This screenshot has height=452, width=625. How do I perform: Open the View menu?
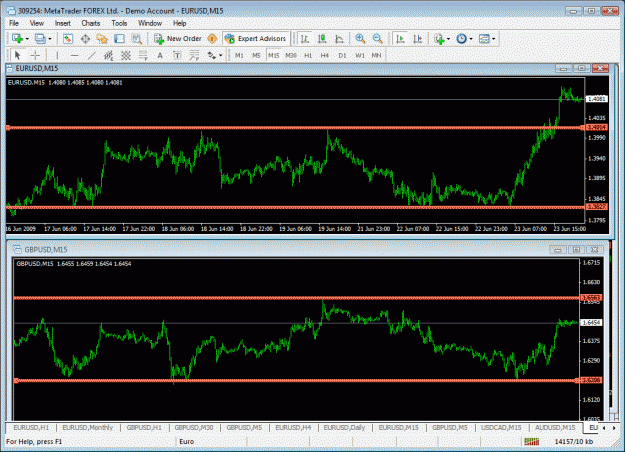coord(37,24)
